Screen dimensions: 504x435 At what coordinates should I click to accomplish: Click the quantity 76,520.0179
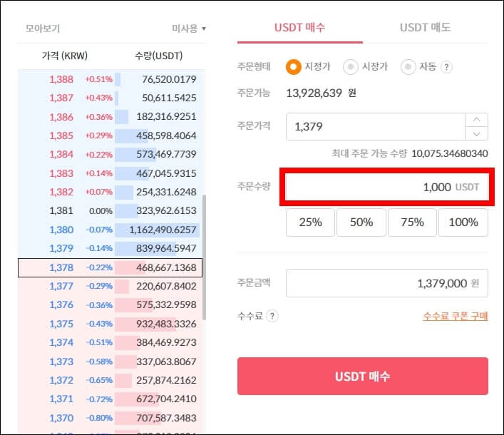click(169, 79)
